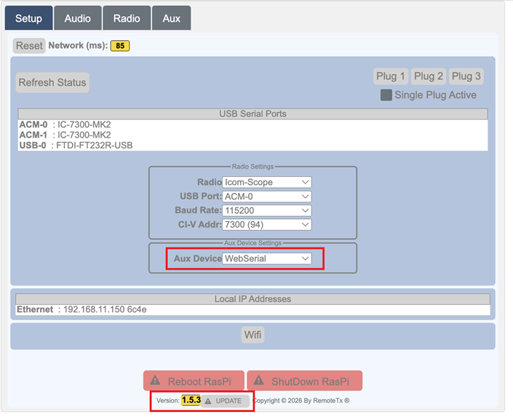
Task: Click the yellow network latency value 85
Action: tap(120, 46)
